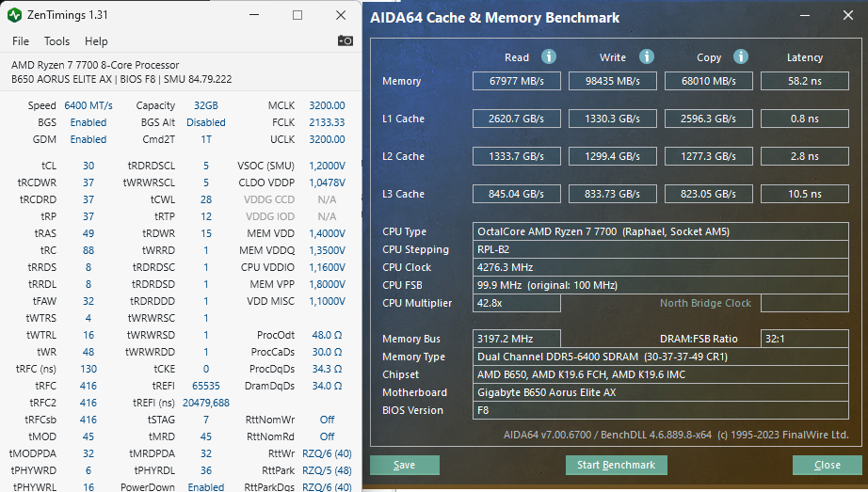This screenshot has height=492, width=868.
Task: Click the info icon beside Copy
Action: tap(741, 57)
